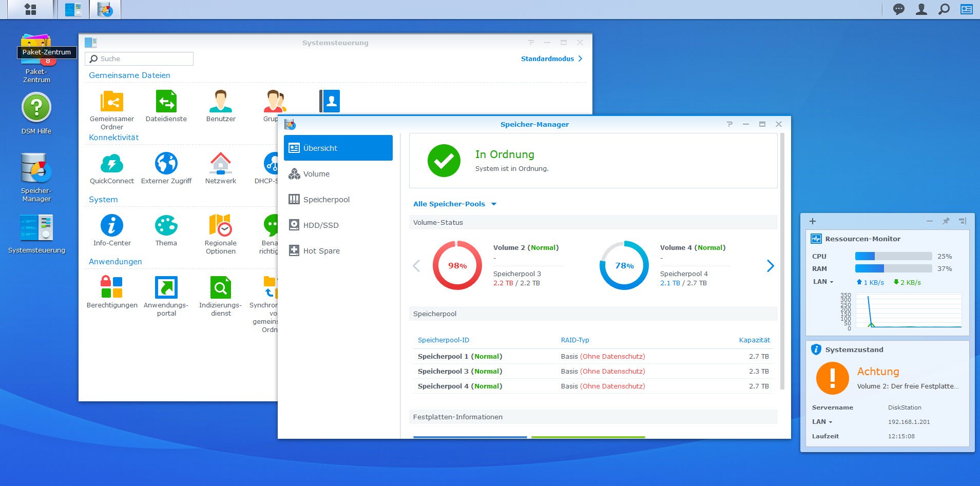Expand the LAN dropdown in Ressourcen-Monitor
This screenshot has width=980, height=486.
pos(823,282)
